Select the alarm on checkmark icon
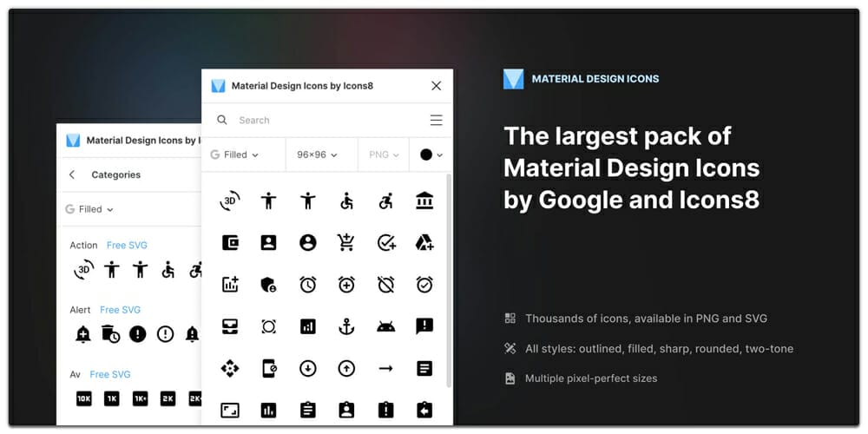 click(424, 285)
